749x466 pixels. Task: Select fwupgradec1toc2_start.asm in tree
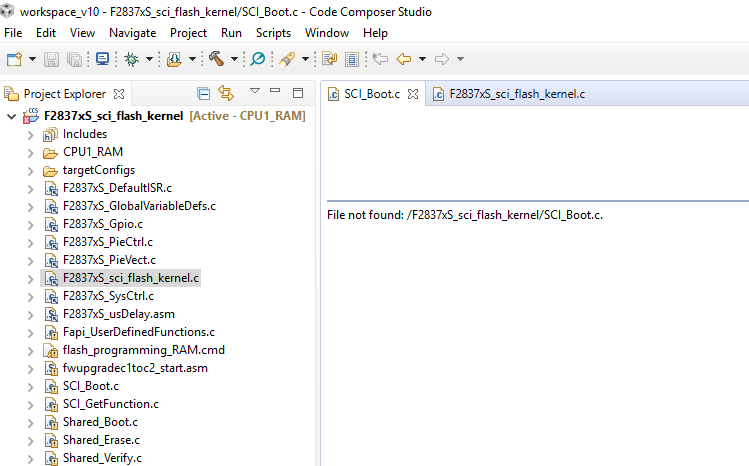tap(135, 368)
